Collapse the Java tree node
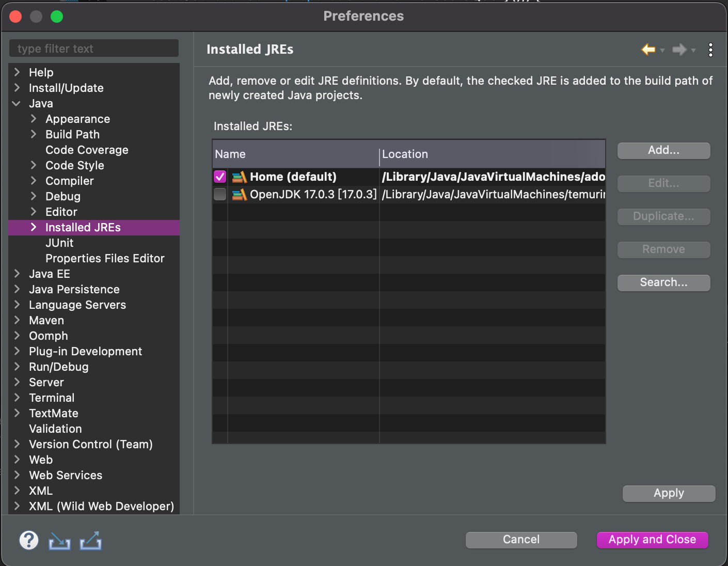The height and width of the screenshot is (566, 728). coord(17,103)
